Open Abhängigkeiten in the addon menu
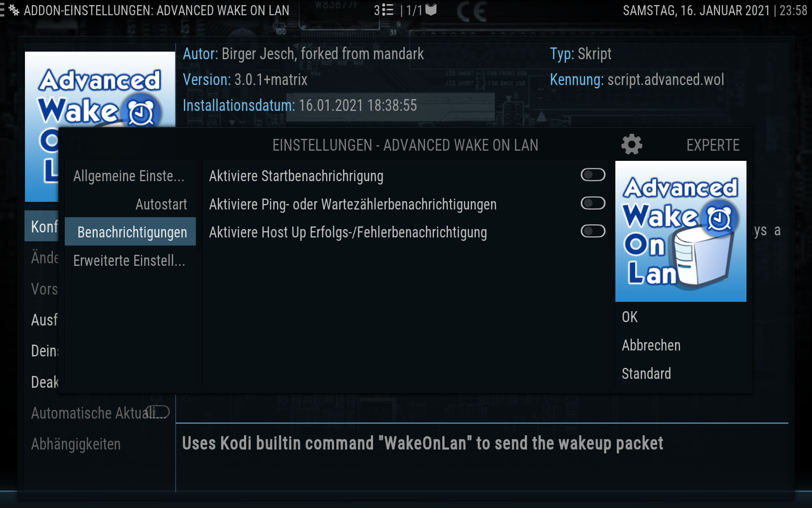The image size is (812, 508). click(76, 444)
